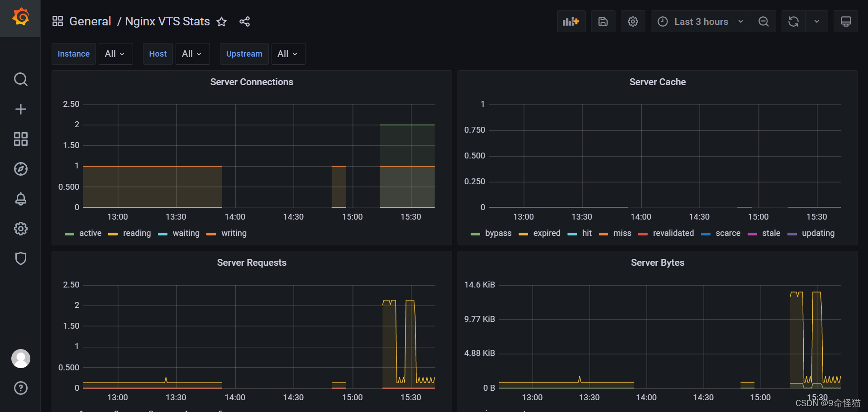The image size is (868, 412).
Task: Click the dashboard grid icon beside General
Action: tap(57, 21)
